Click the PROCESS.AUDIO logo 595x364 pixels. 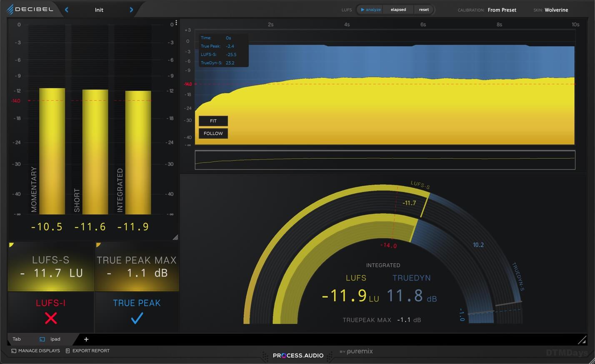click(297, 355)
